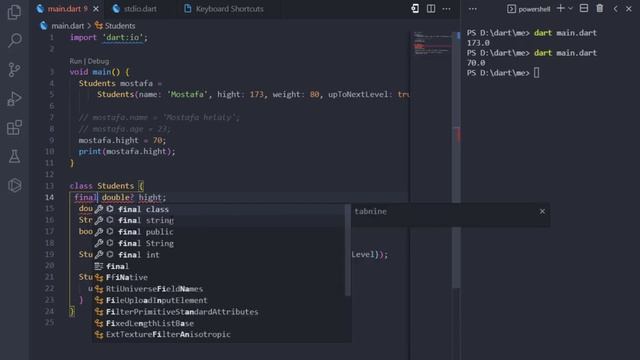The height and width of the screenshot is (360, 640).
Task: Split the terminal panel
Action: tap(584, 9)
